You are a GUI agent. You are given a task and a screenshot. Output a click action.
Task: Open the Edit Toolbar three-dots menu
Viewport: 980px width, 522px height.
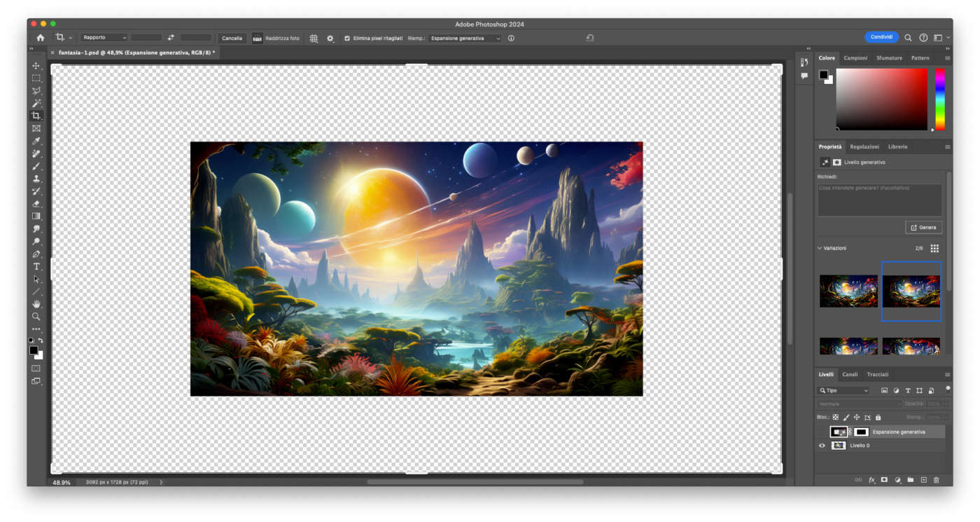click(x=36, y=329)
